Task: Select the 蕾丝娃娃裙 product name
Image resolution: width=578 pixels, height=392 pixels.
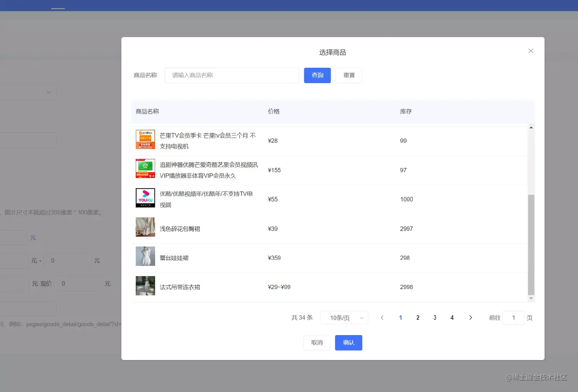Action: point(174,258)
